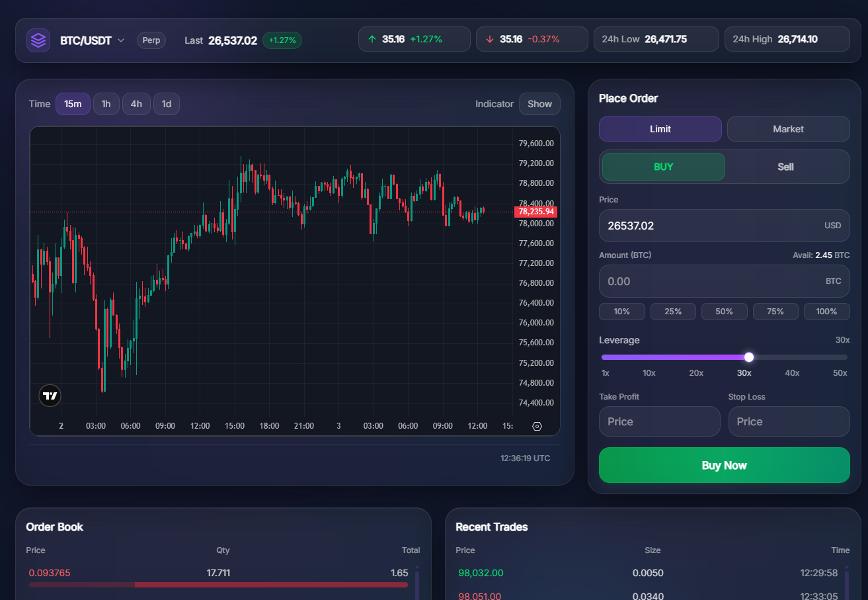Click the +1.27% green change pill

[x=282, y=40]
